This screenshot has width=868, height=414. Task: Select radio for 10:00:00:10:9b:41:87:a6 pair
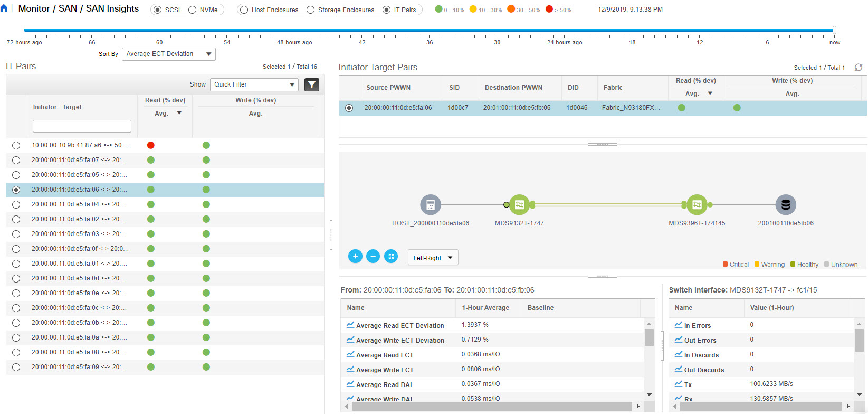[x=16, y=145]
